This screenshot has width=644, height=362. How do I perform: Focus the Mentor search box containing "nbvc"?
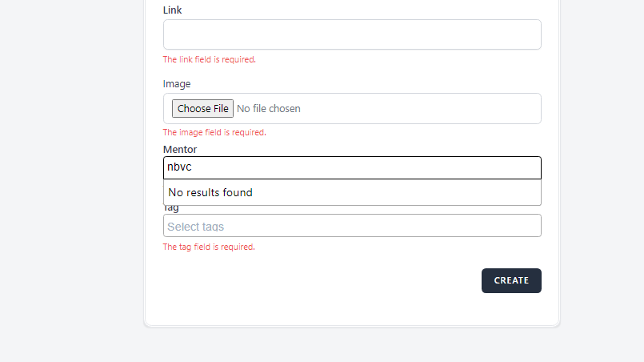pos(352,167)
